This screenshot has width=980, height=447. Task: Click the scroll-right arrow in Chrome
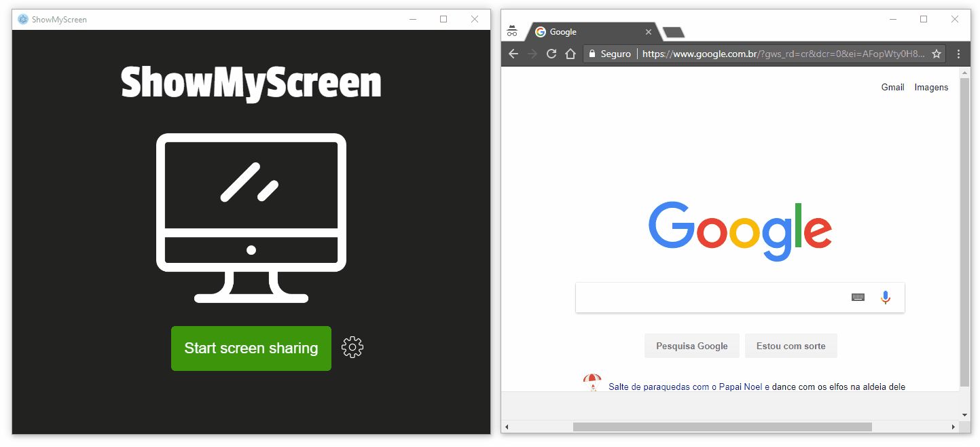[954, 427]
